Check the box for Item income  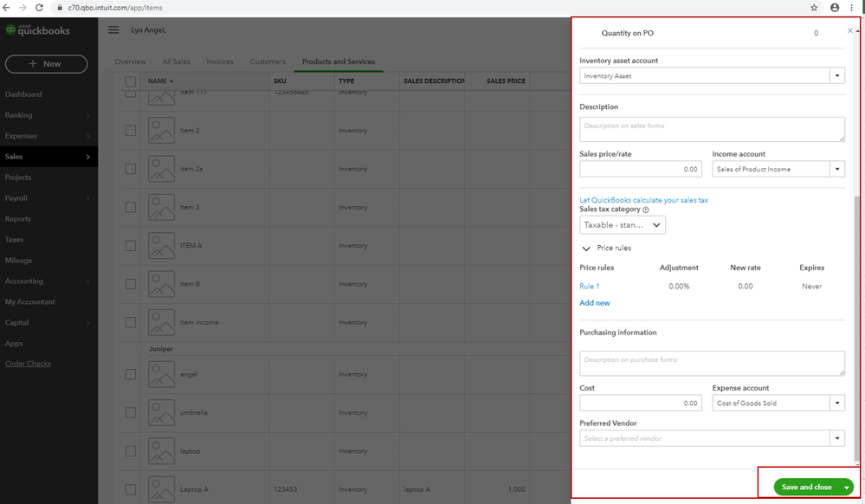click(131, 322)
